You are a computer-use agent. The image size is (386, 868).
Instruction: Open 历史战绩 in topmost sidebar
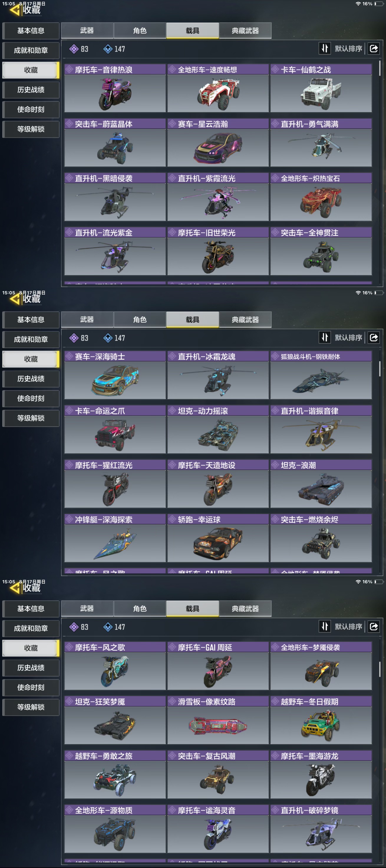(31, 90)
